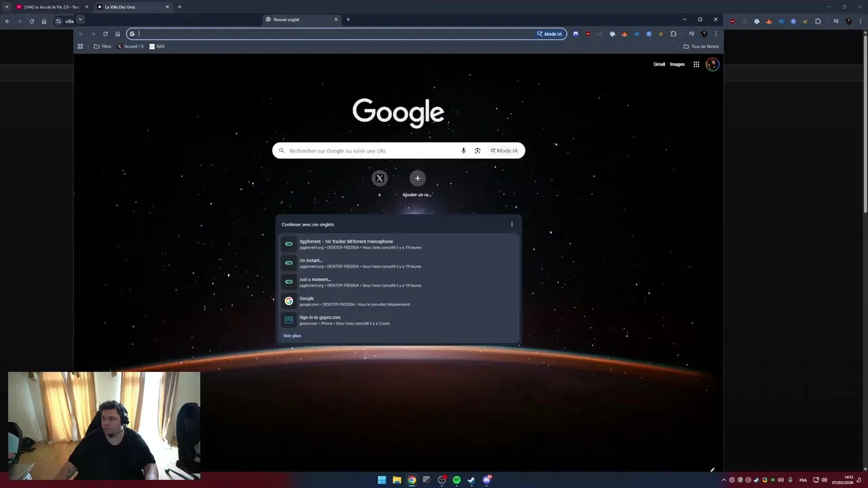Open Windows Start menu
Viewport: 868px width, 488px height.
click(x=382, y=480)
